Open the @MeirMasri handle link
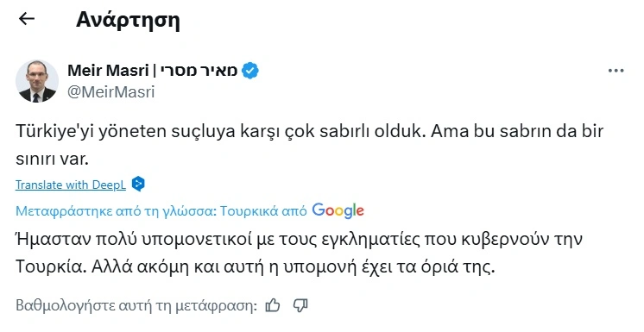644x332 pixels. (x=110, y=92)
